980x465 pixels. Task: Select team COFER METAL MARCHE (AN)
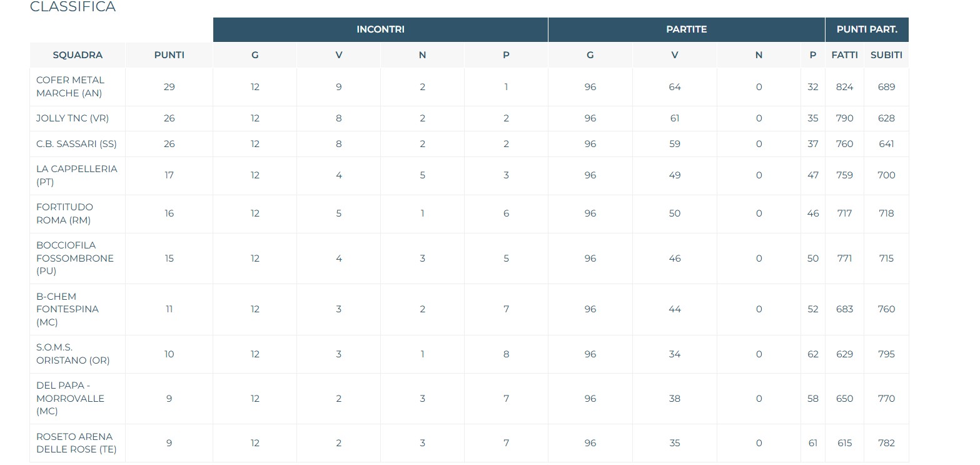pyautogui.click(x=70, y=87)
